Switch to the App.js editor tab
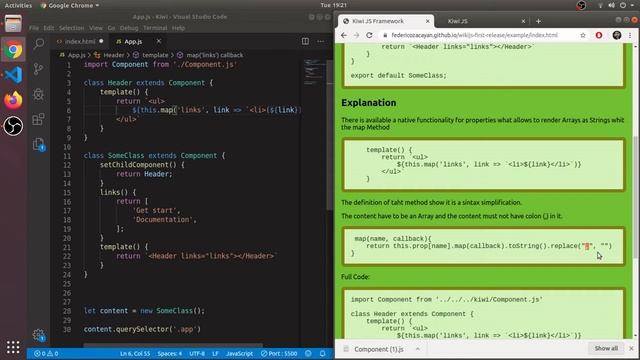Screen dimensions: 640x360 coord(133,42)
